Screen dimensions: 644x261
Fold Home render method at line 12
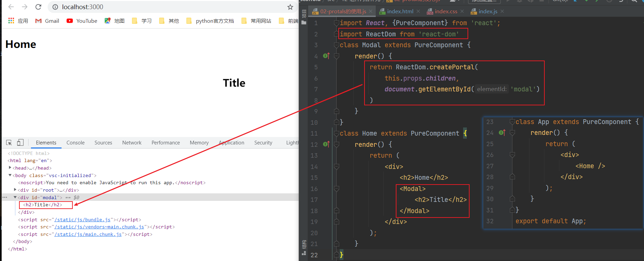(x=337, y=144)
